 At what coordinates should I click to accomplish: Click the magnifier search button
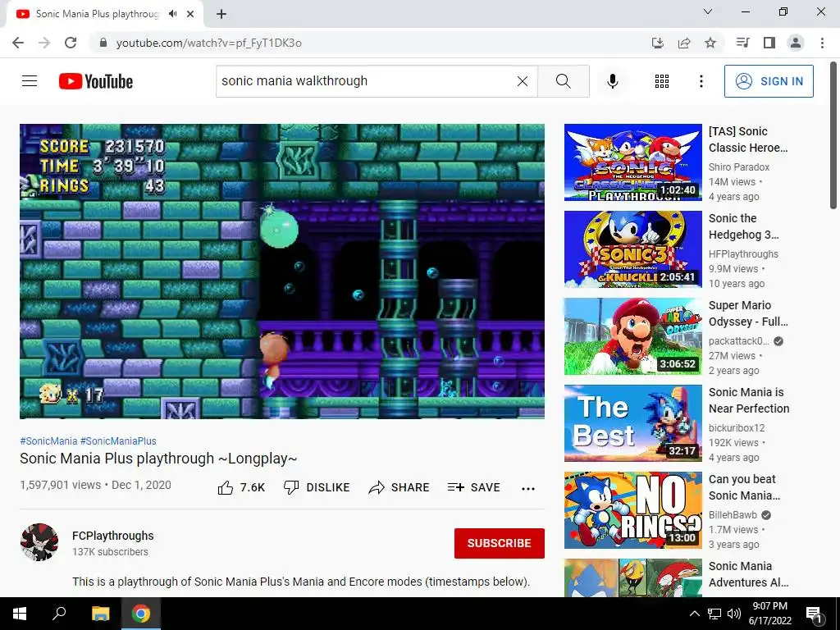pyautogui.click(x=563, y=81)
